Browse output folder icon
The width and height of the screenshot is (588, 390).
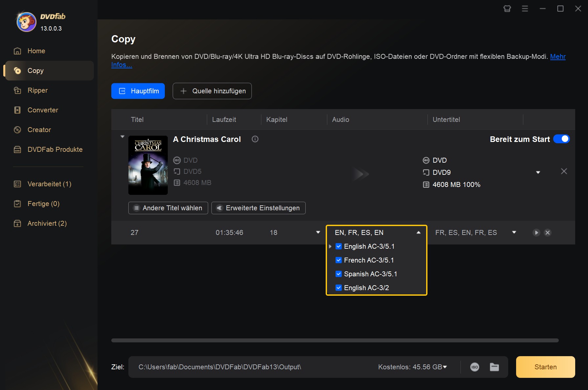494,367
